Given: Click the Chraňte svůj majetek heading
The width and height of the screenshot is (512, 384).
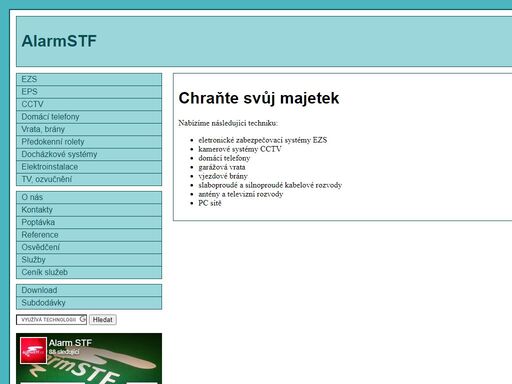Looking at the screenshot, I should click(259, 98).
